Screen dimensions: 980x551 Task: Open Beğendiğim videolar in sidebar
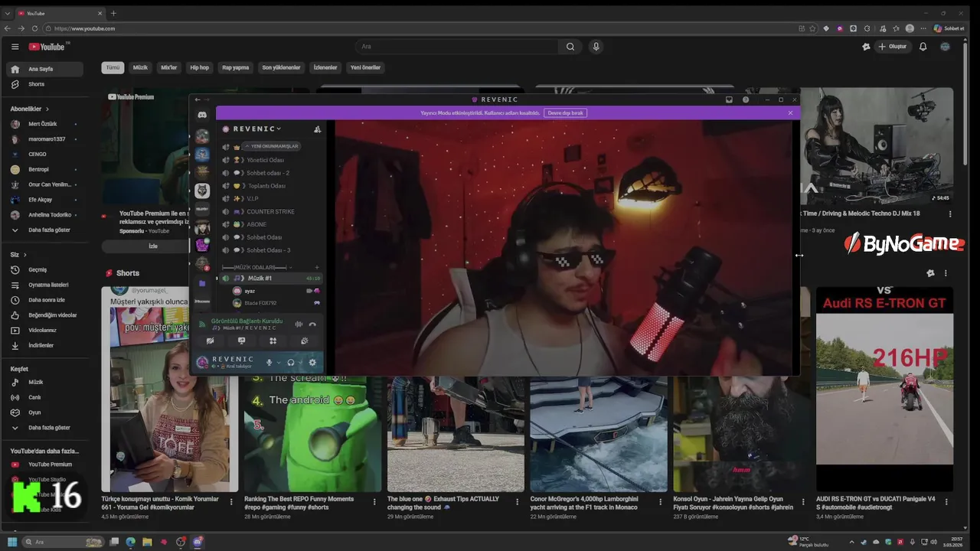pos(45,315)
